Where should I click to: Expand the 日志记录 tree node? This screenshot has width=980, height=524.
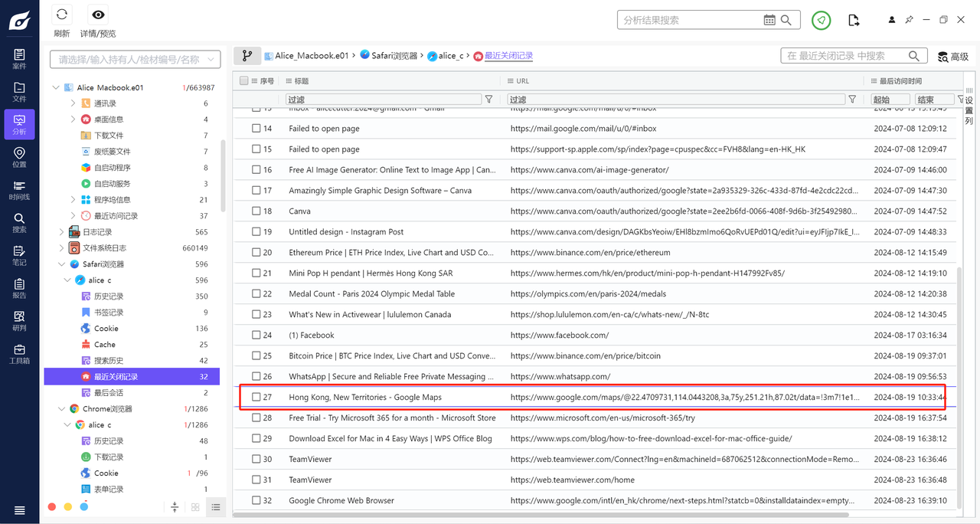tap(61, 232)
